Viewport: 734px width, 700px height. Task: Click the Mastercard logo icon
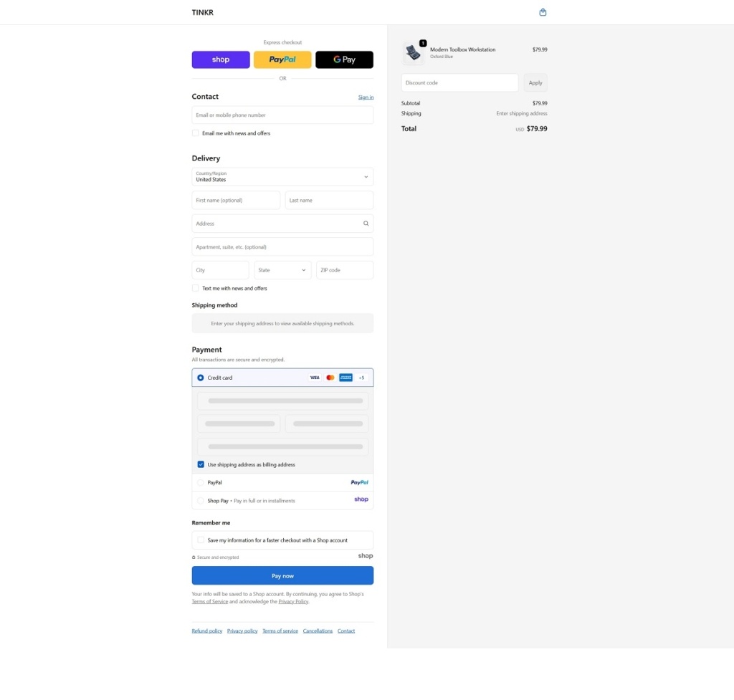coord(330,378)
